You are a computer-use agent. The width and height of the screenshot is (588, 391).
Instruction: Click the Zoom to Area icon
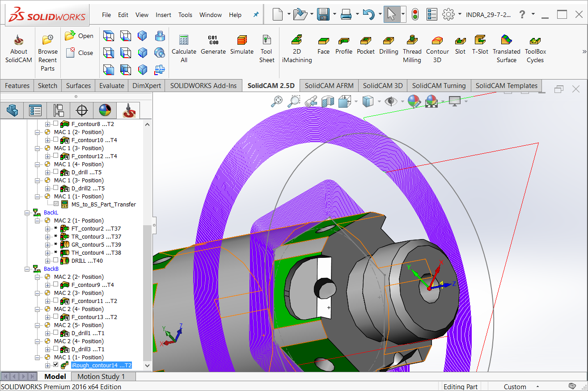click(x=294, y=101)
